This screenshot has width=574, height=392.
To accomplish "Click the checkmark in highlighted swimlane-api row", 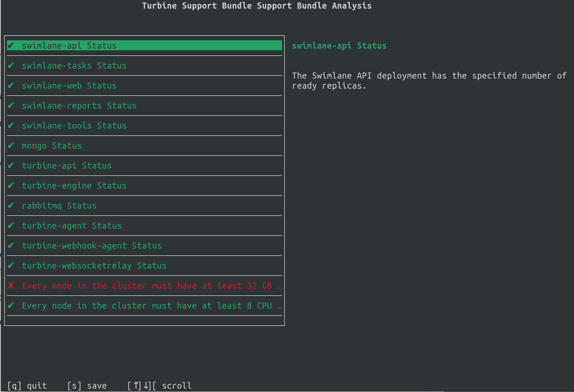I will tap(11, 45).
